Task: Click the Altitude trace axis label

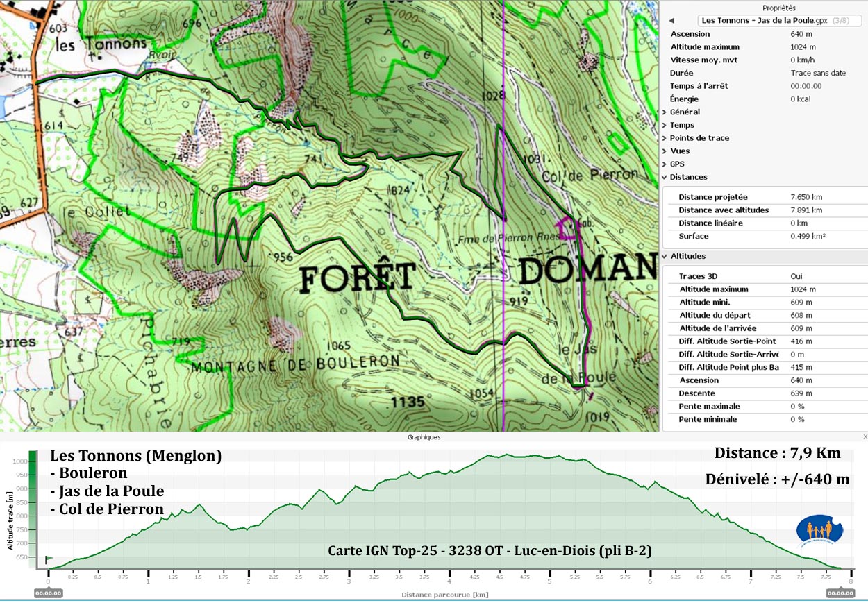Action: [10, 521]
